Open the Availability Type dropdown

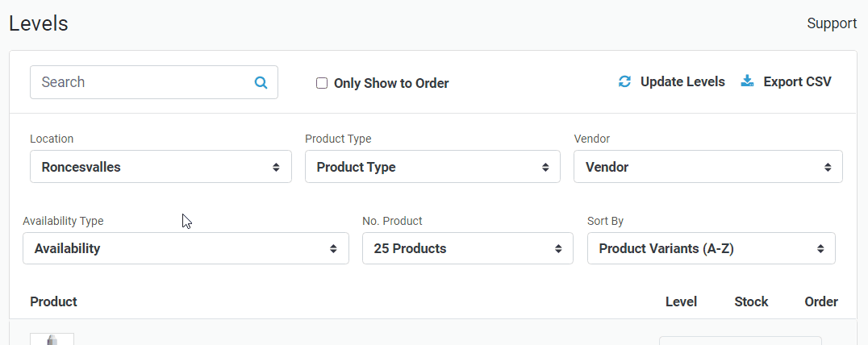click(x=186, y=248)
